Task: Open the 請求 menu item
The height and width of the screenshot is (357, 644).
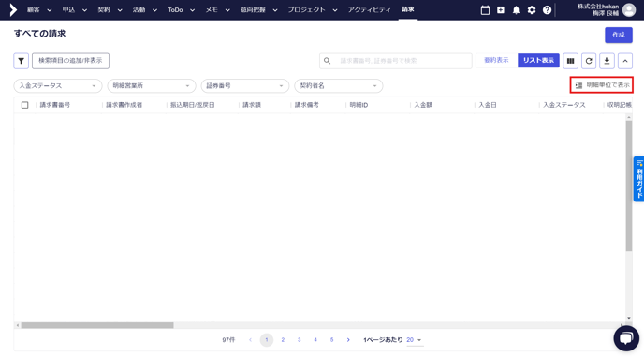Action: 408,9
